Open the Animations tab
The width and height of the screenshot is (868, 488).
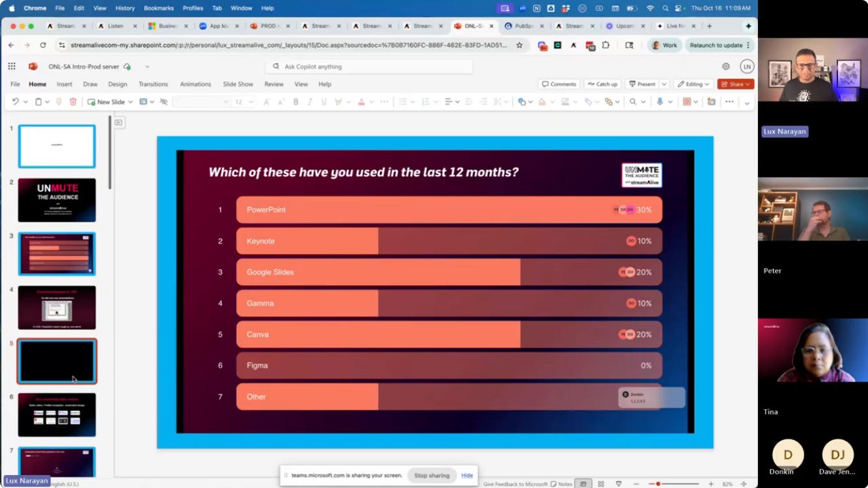coord(195,84)
